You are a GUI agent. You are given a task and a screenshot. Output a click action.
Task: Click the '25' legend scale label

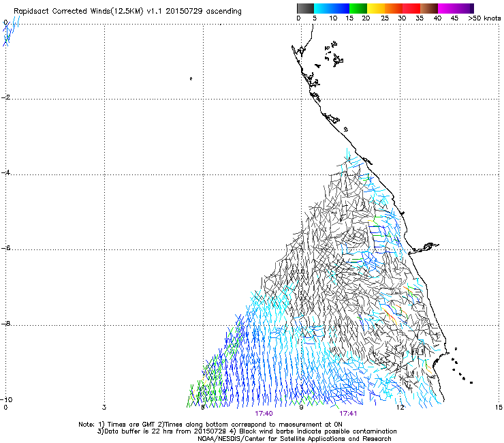(385, 18)
